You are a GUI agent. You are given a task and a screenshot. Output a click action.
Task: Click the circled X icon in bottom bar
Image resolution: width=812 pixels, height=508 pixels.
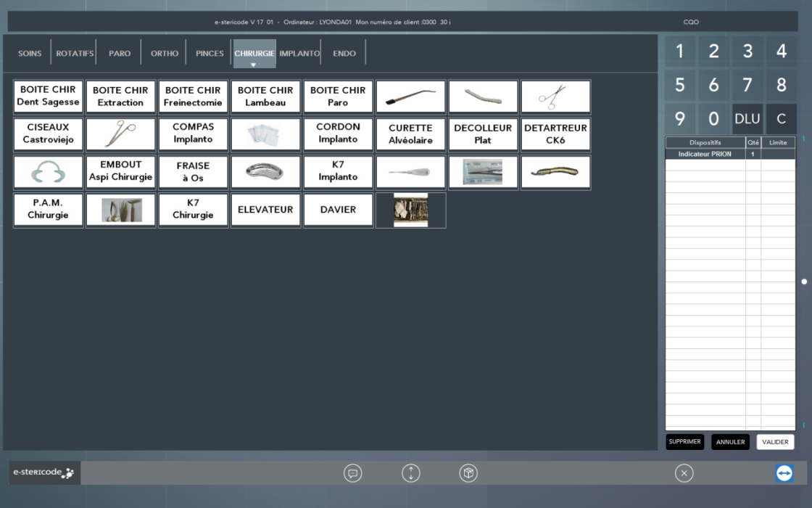(684, 472)
